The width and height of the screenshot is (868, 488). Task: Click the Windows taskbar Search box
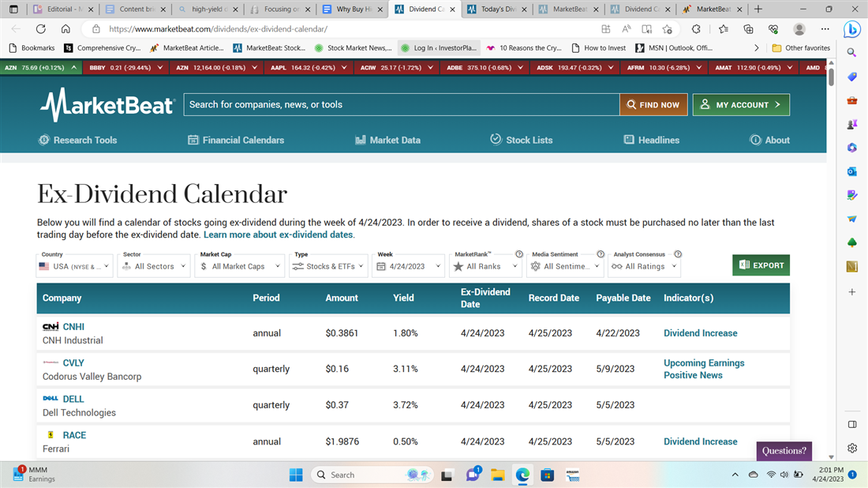click(x=373, y=475)
